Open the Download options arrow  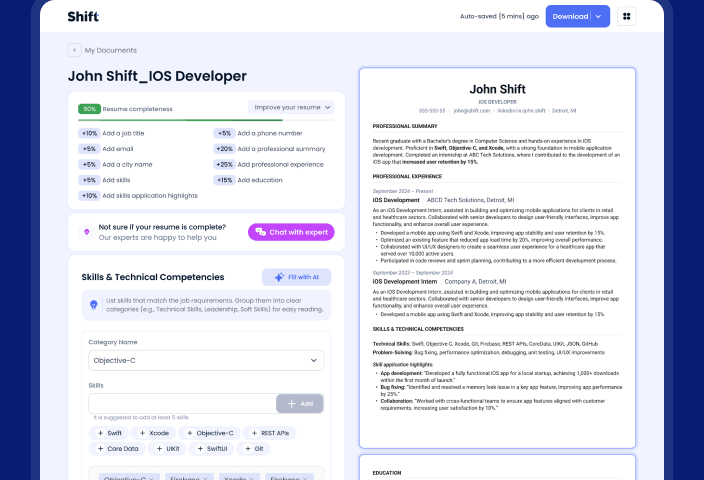598,17
